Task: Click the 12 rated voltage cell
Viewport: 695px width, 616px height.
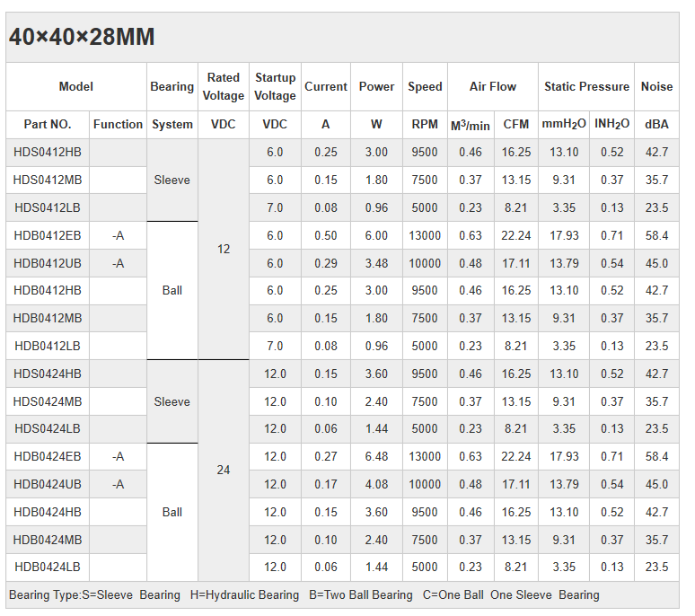Action: 224,249
